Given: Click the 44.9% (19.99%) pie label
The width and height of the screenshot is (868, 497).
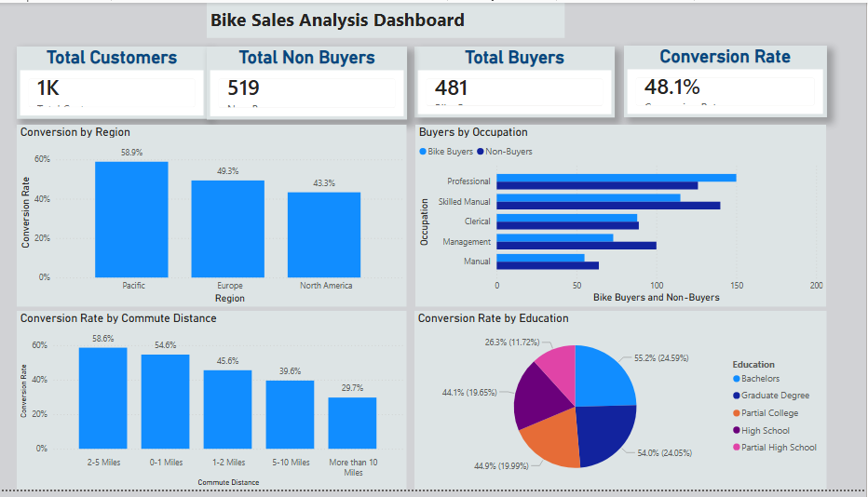Looking at the screenshot, I should click(x=501, y=466).
